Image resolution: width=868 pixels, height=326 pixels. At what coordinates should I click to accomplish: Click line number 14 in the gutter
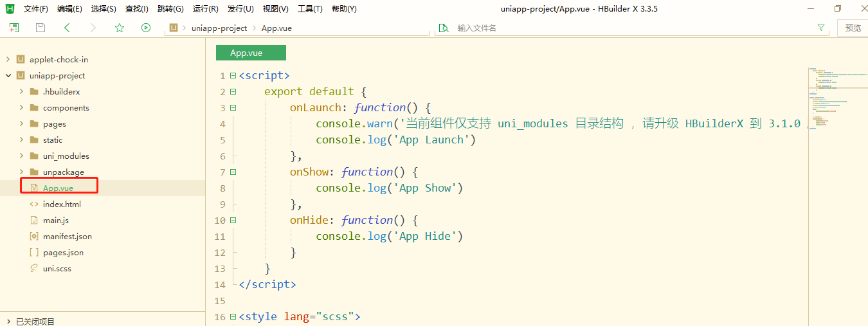pyautogui.click(x=220, y=285)
